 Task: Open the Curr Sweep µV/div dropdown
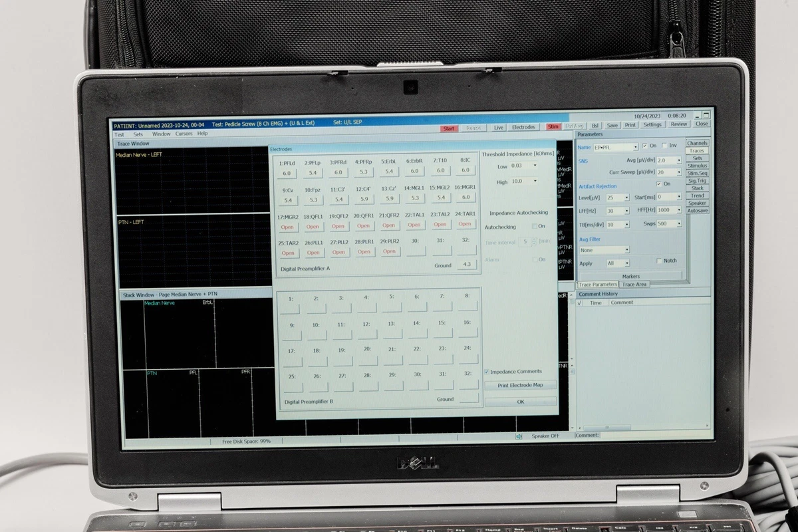(669, 172)
